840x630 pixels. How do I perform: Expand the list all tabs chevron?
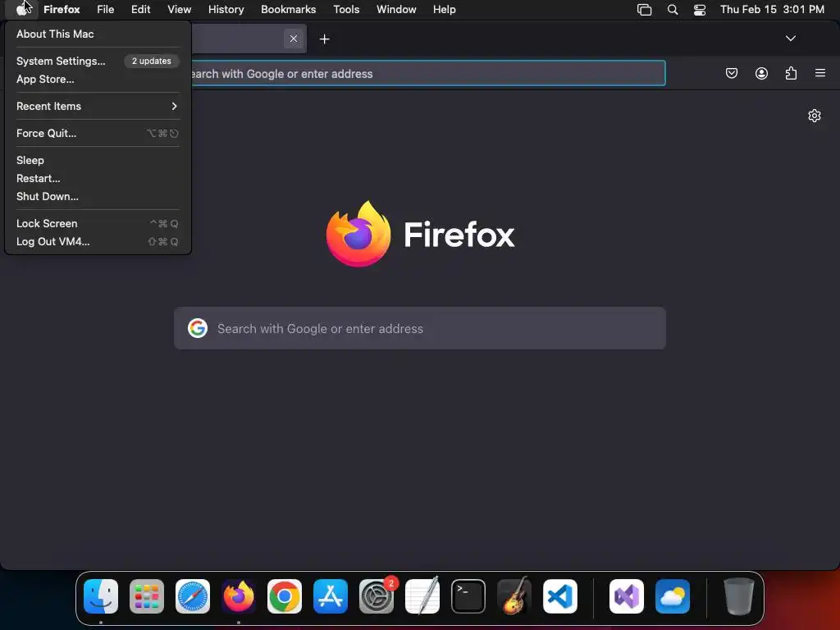coord(790,39)
